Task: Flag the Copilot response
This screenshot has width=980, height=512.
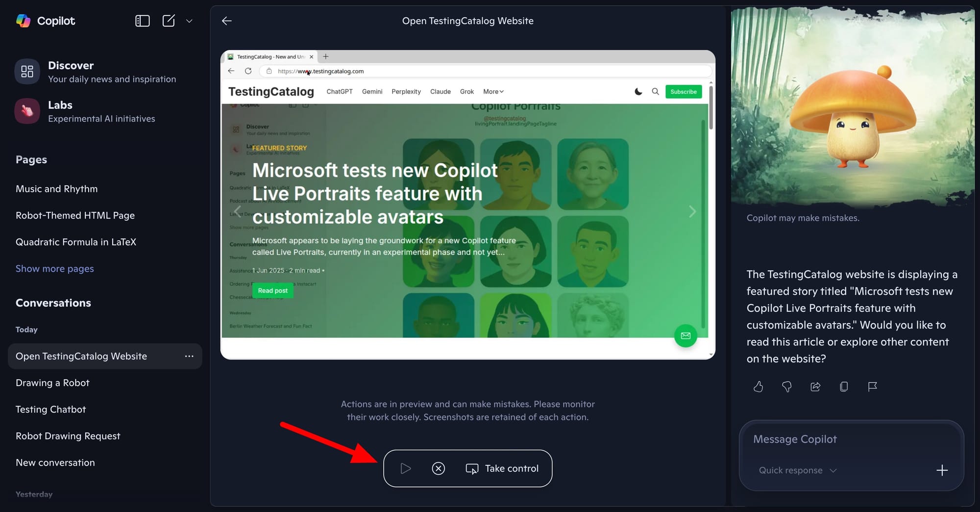Action: coord(872,387)
